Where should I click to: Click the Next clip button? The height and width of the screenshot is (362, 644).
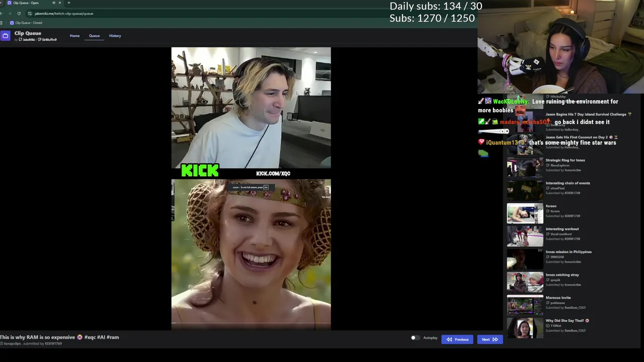coord(490,339)
